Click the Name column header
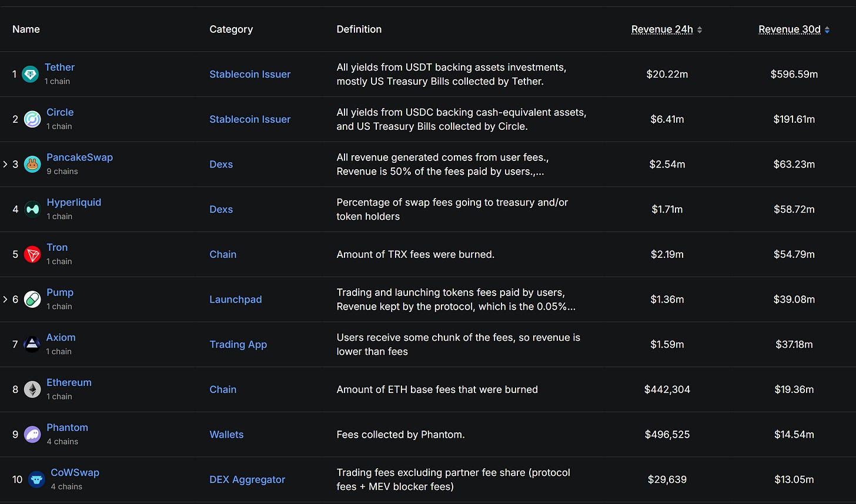Image resolution: width=856 pixels, height=504 pixels. coord(26,29)
